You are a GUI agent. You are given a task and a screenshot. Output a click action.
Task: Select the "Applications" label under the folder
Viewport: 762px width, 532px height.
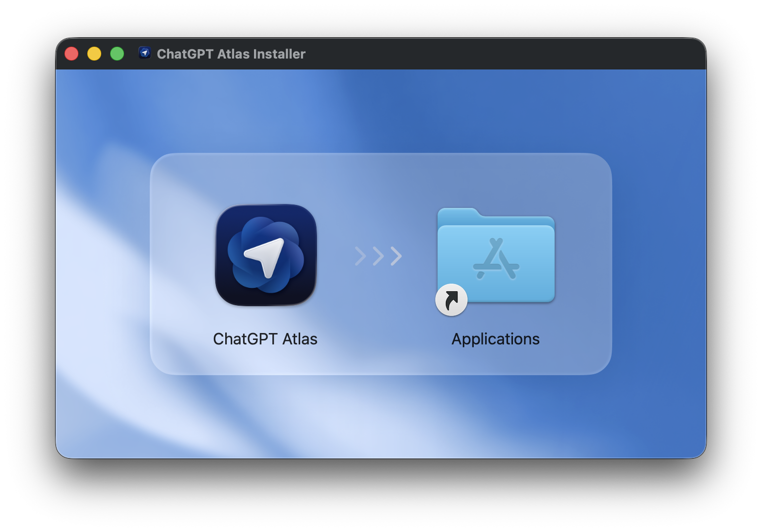pos(495,339)
